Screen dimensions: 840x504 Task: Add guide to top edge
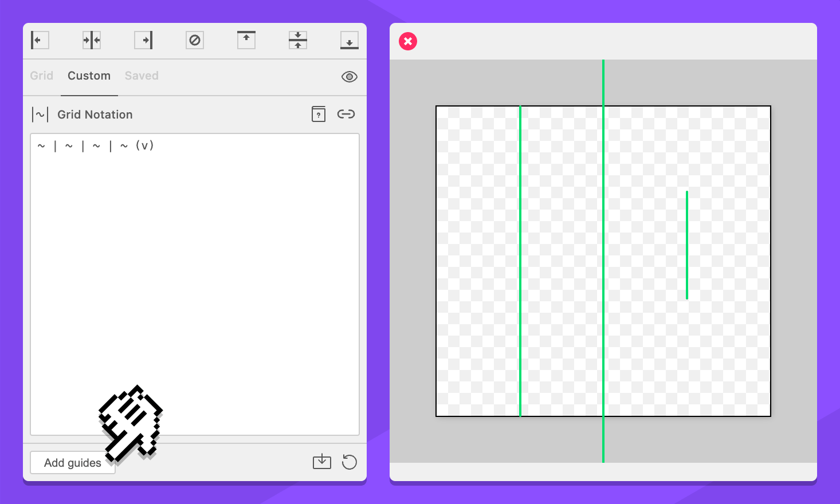[x=246, y=40]
